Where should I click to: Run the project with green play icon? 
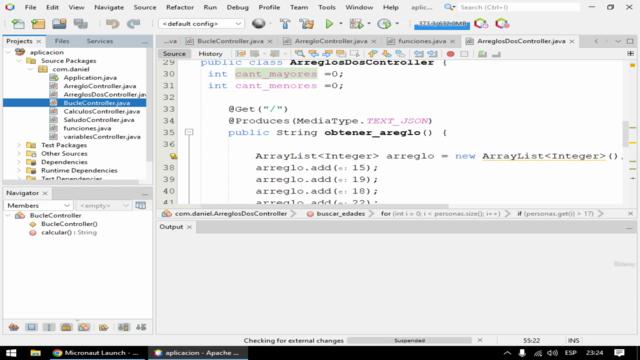coord(329,24)
